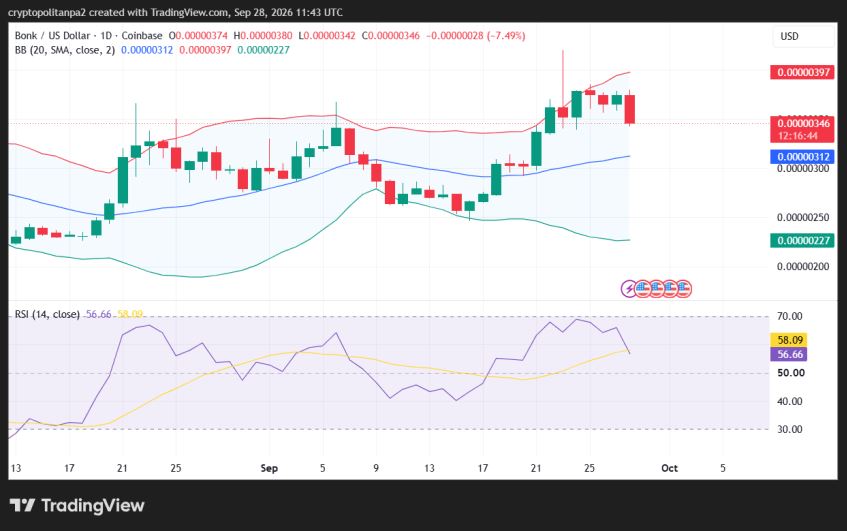Click the 0.00000250 price axis label
Image resolution: width=847 pixels, height=531 pixels.
pos(803,218)
